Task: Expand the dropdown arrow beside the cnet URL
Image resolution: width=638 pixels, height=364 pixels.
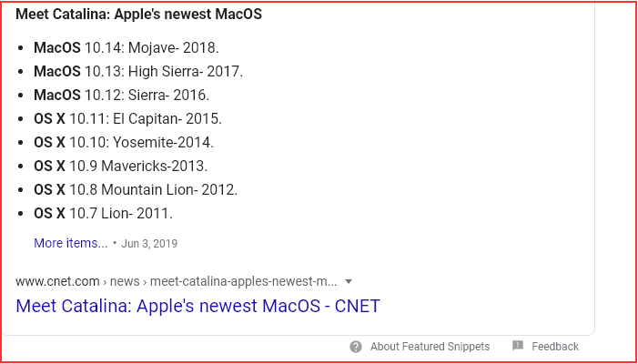Action: pos(349,281)
